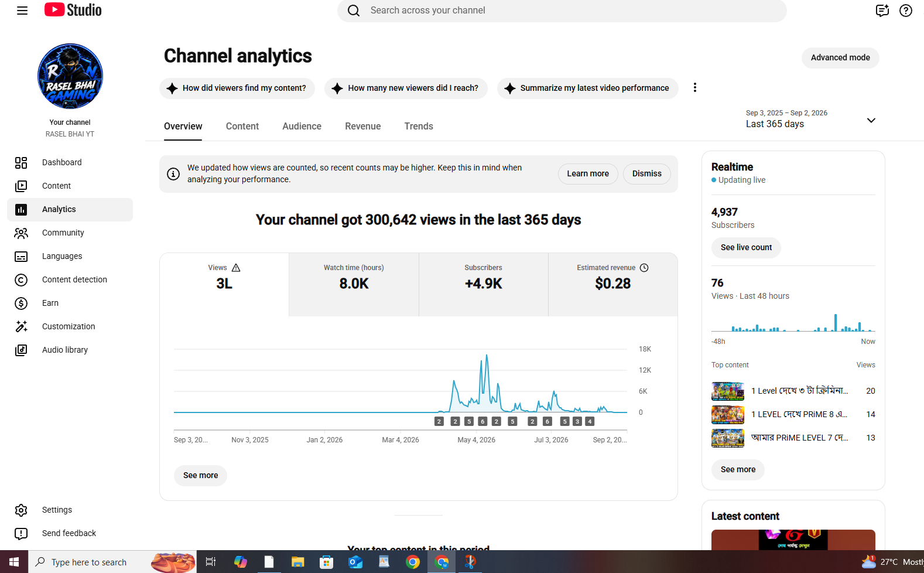Select 'Summarize my latest video performance' prompt

[x=587, y=88]
